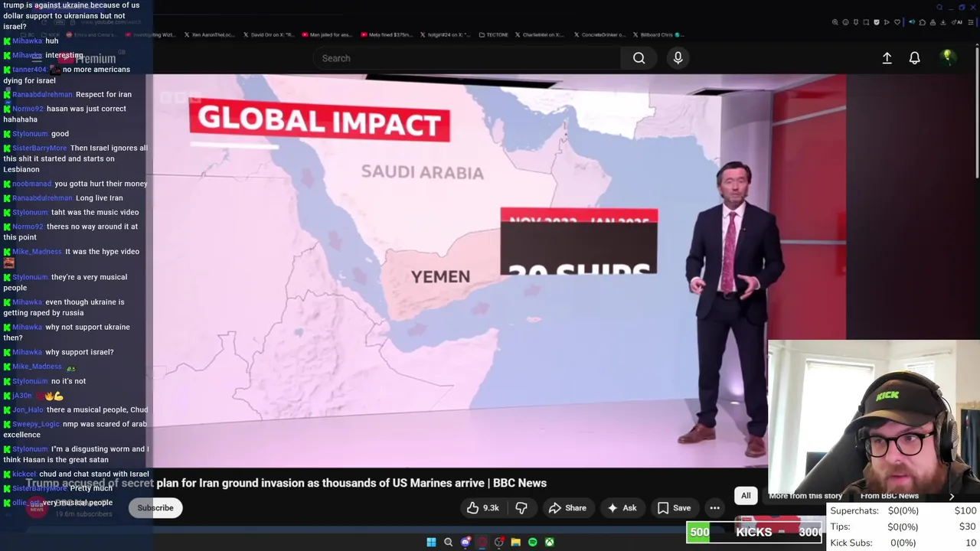Open the Discord taskbar icon
980x551 pixels.
point(465,542)
